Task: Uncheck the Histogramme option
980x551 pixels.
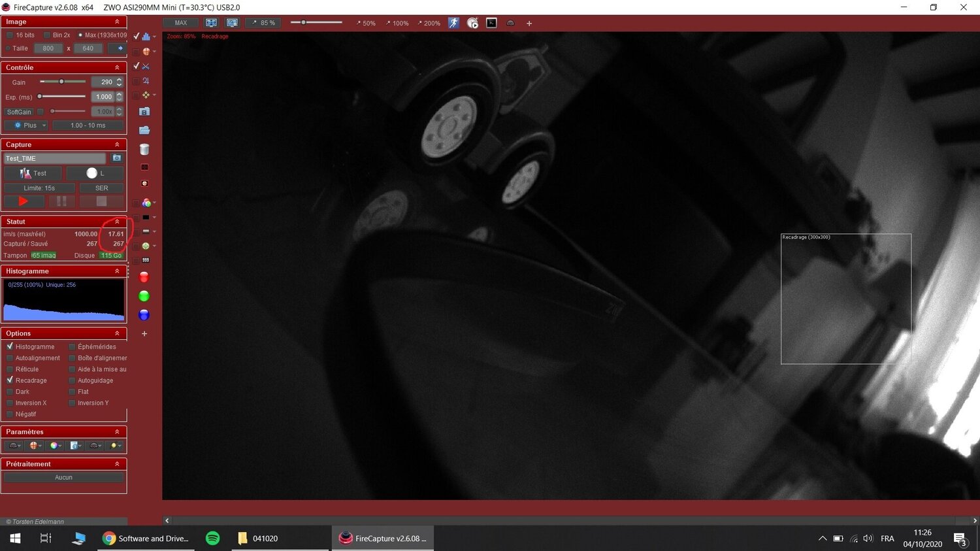Action: point(10,346)
